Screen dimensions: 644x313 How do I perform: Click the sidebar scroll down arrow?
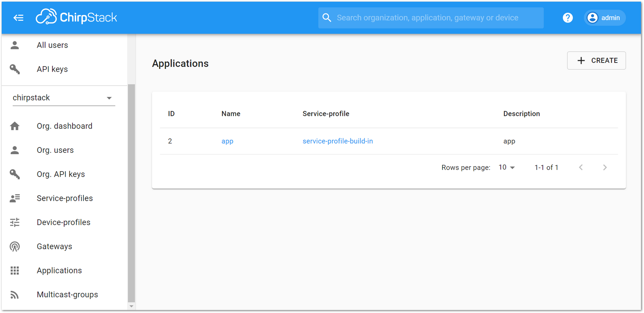(131, 306)
